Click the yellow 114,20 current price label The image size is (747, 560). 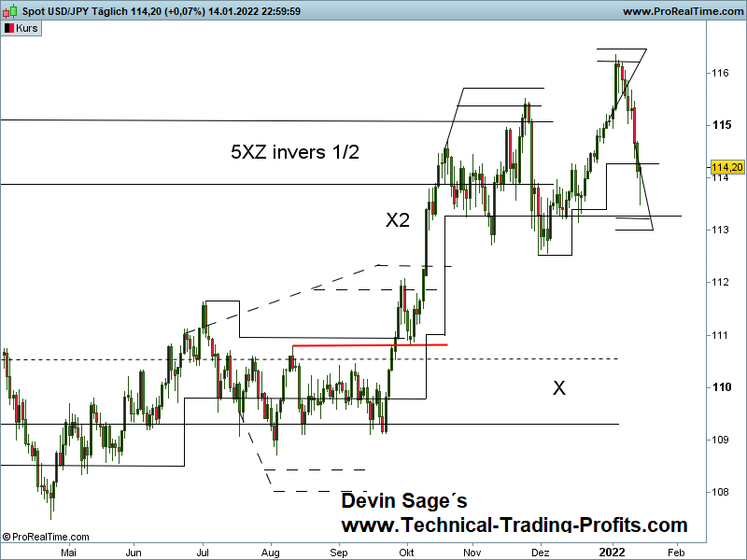click(727, 167)
